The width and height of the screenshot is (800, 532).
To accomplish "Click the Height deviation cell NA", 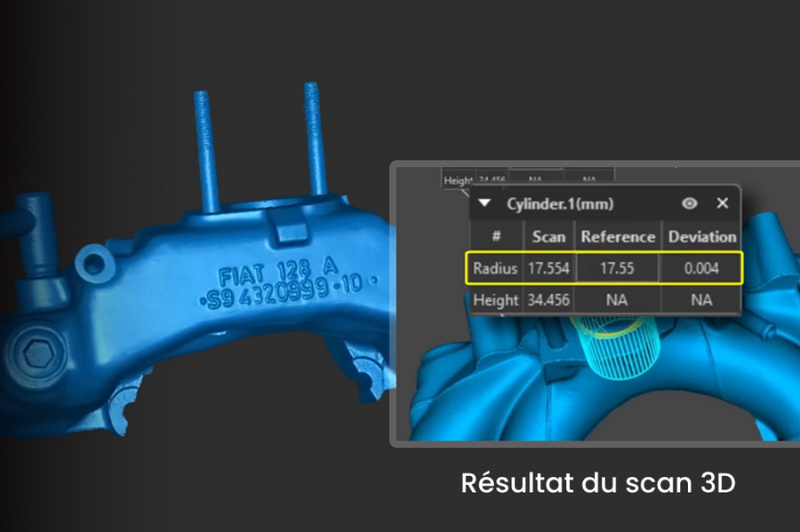I will (701, 299).
